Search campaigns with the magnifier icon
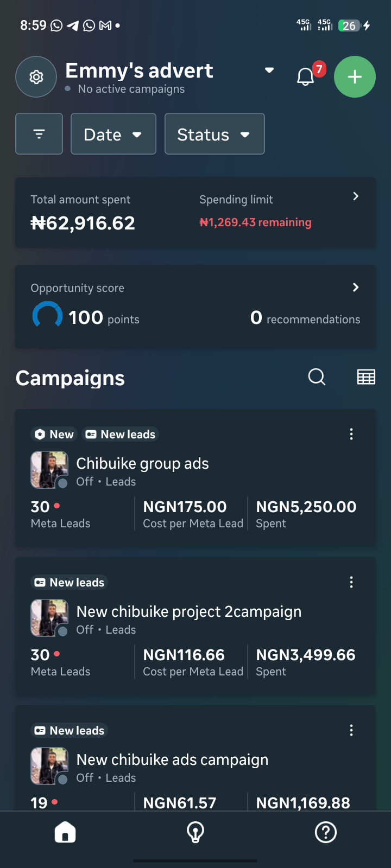This screenshot has width=391, height=868. tap(317, 376)
